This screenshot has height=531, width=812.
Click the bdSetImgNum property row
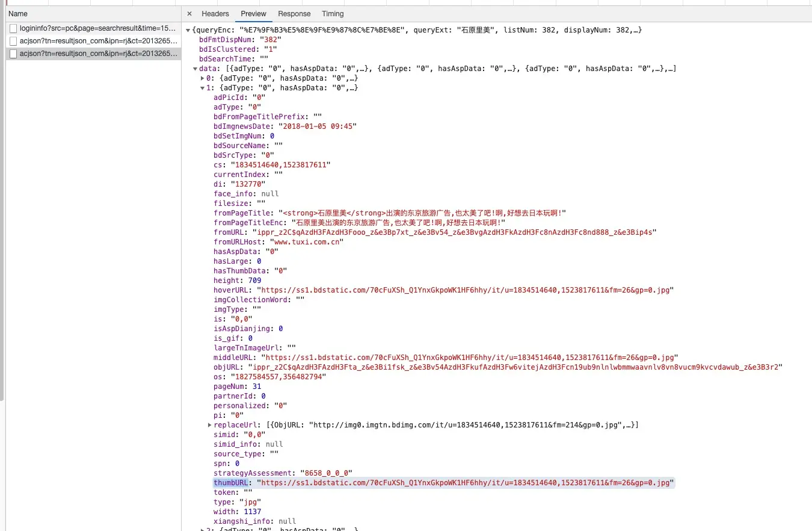(244, 136)
